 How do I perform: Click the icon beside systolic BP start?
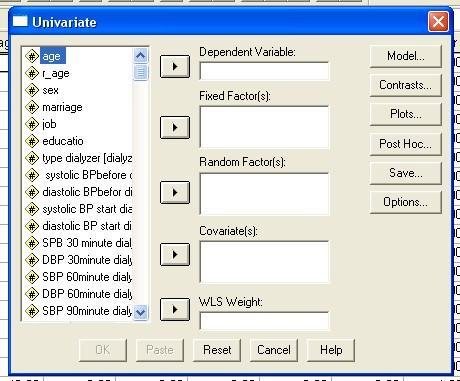[32, 209]
